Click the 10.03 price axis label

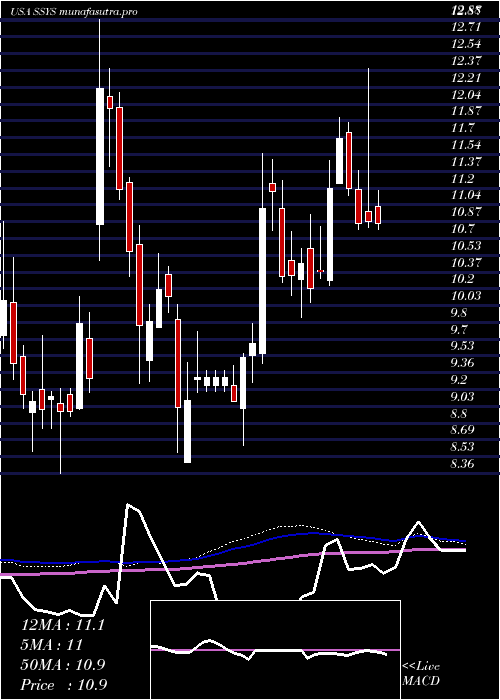pyautogui.click(x=466, y=296)
